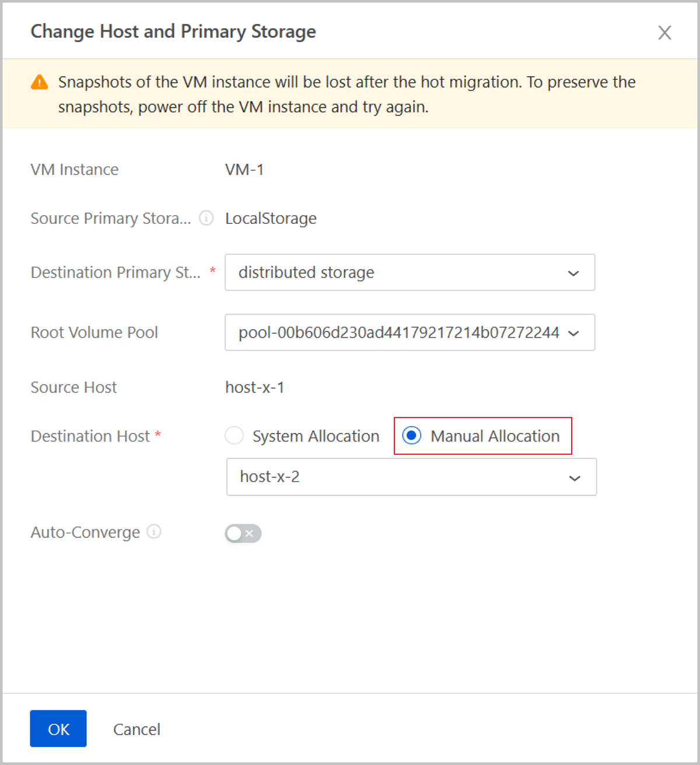
Task: Open the host-x-2 destination host dropdown
Action: [411, 477]
